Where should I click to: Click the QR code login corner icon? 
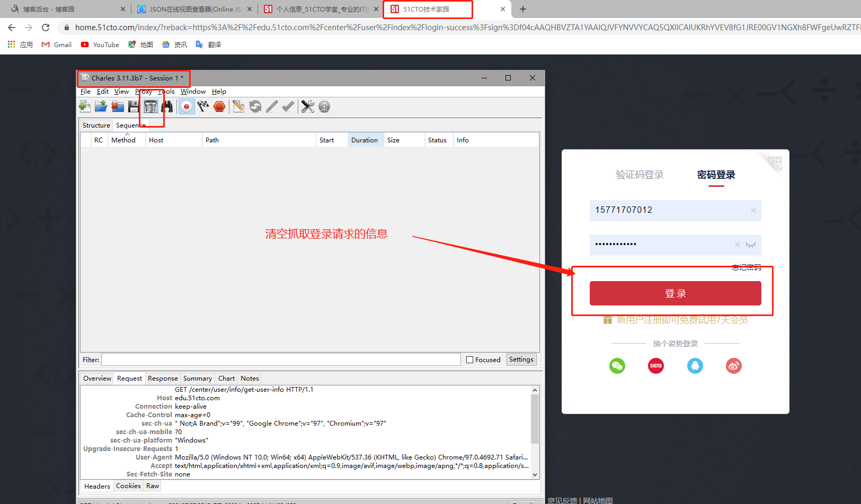775,163
